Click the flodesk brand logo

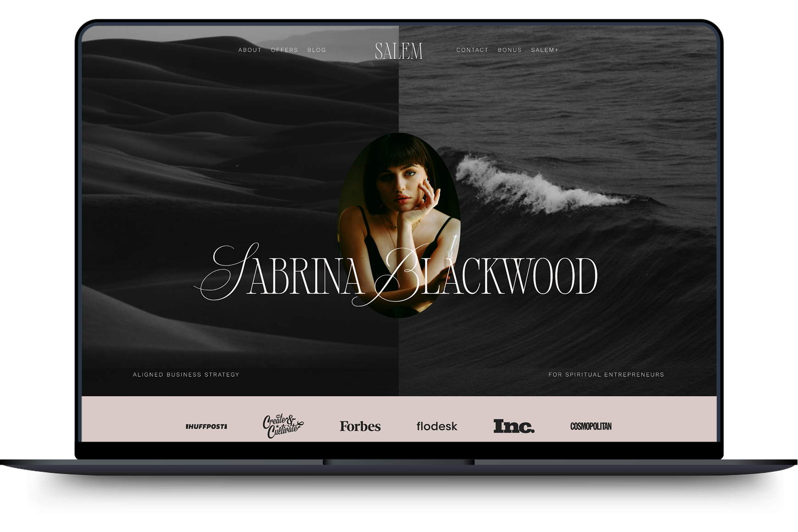(436, 426)
